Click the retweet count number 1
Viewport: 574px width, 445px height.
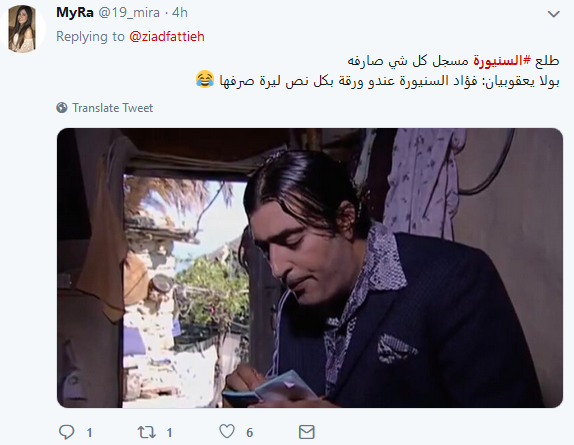pos(169,433)
